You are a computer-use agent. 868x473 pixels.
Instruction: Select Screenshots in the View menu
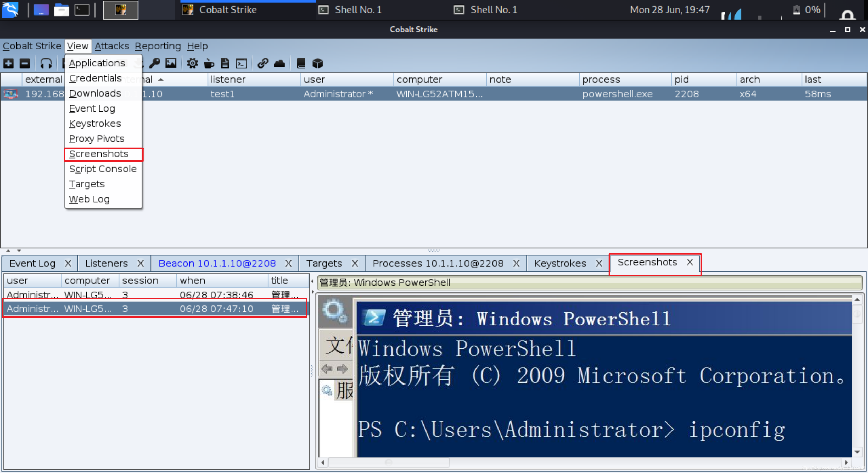[99, 154]
